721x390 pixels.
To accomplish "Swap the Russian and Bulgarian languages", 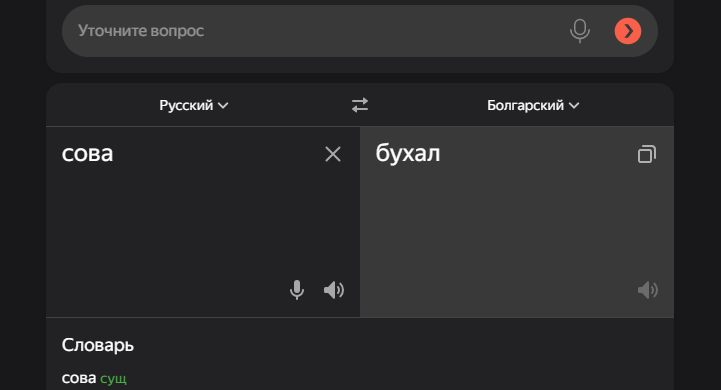I will (x=360, y=105).
